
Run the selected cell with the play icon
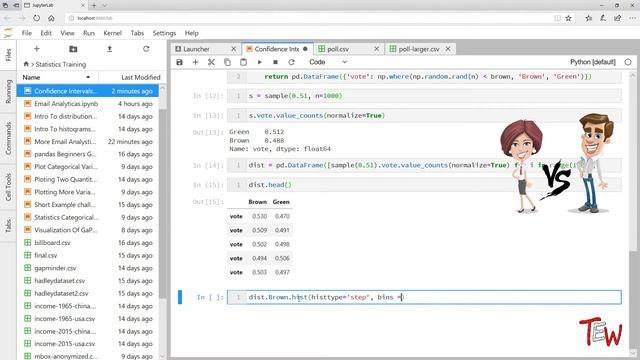coord(260,62)
